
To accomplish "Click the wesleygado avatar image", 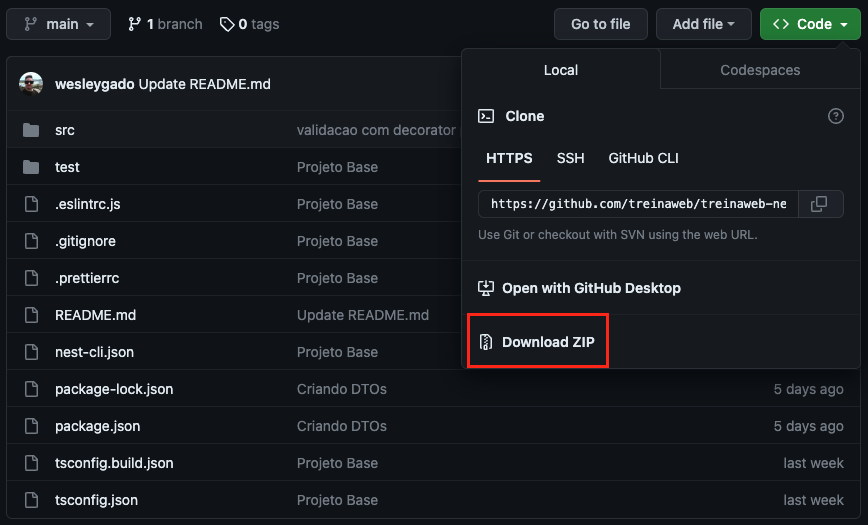I will [31, 84].
